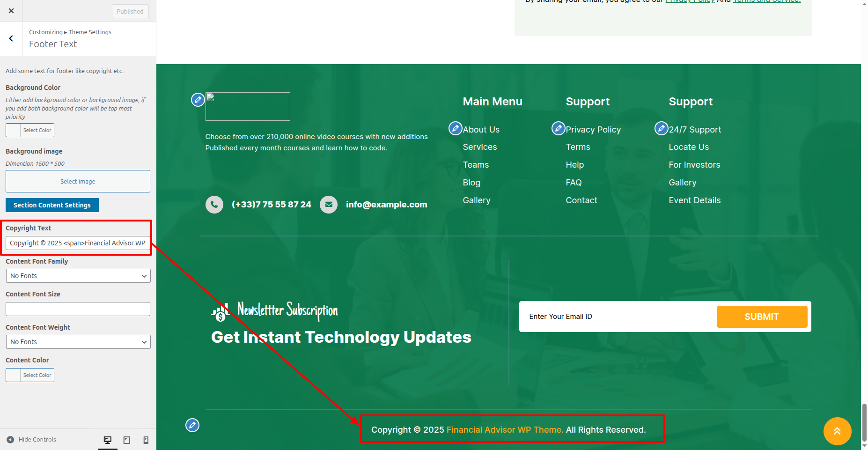Open the Content Font Weight dropdown

click(x=78, y=342)
